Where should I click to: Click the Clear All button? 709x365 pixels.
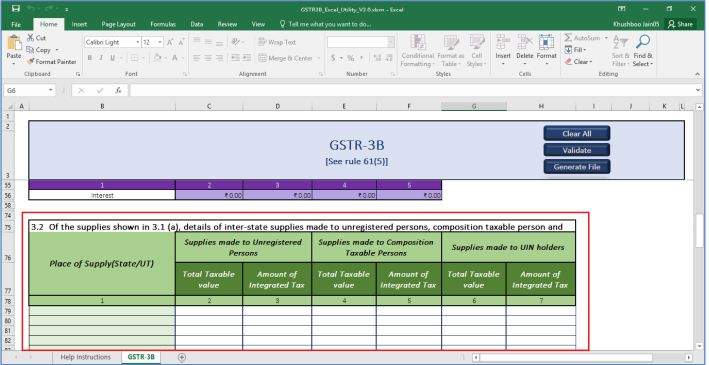tap(577, 133)
